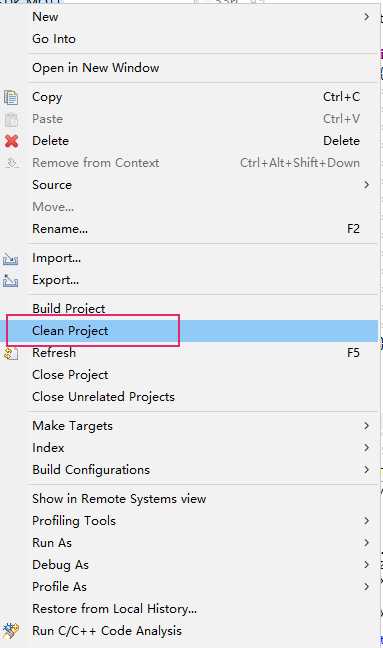Click the Copy icon
The width and height of the screenshot is (383, 648).
pyautogui.click(x=11, y=98)
